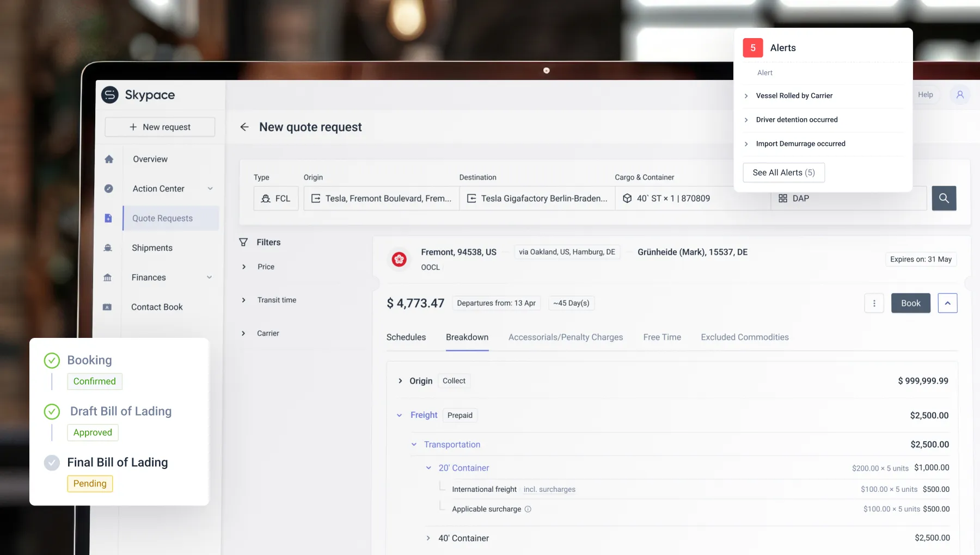The height and width of the screenshot is (555, 980).
Task: Click the Overview home icon
Action: point(109,159)
